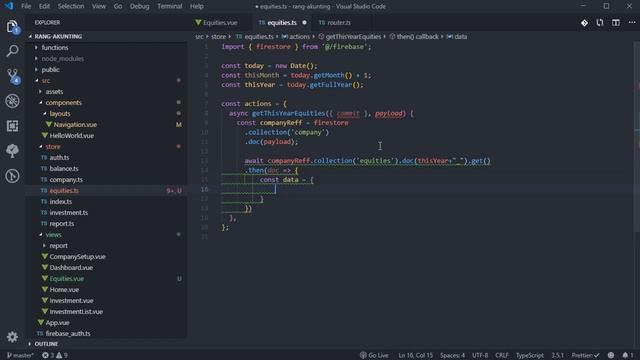This screenshot has height=360, width=640.
Task: Click the notifications bell in status bar
Action: click(x=627, y=356)
